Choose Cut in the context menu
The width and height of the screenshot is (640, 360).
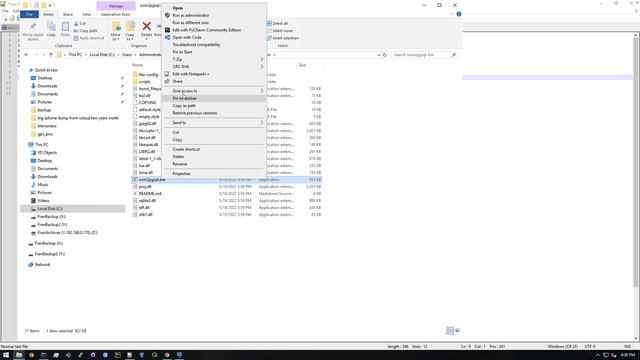[214, 132]
